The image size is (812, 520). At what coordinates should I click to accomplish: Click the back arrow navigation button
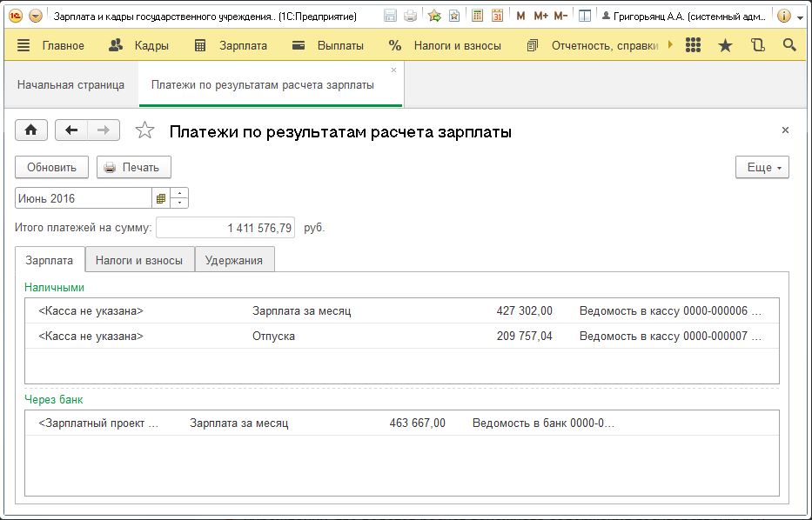click(71, 130)
